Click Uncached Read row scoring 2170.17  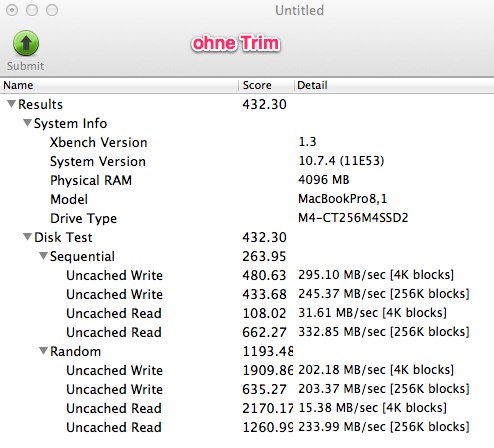pyautogui.click(x=247, y=408)
